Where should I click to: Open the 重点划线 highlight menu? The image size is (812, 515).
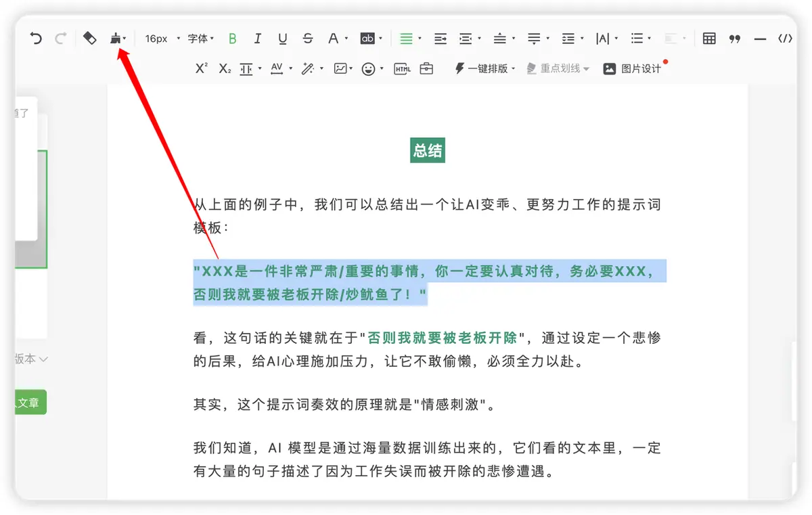[x=558, y=68]
